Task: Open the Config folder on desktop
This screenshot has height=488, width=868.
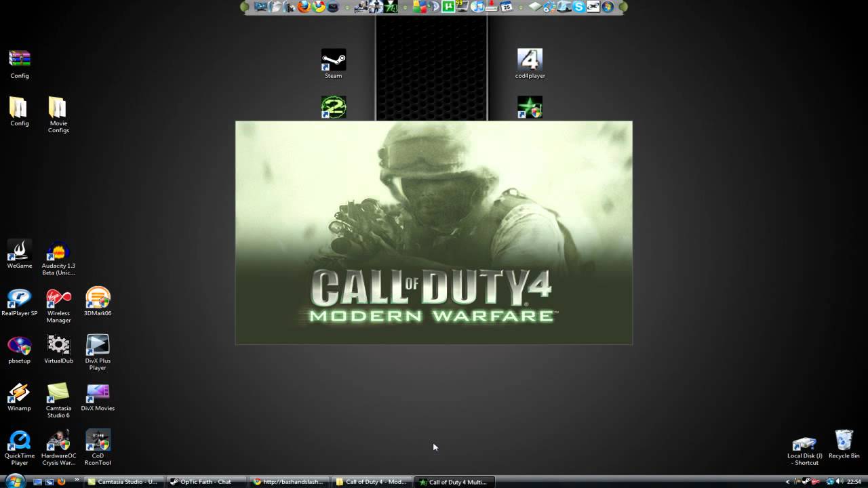Action: click(x=19, y=111)
